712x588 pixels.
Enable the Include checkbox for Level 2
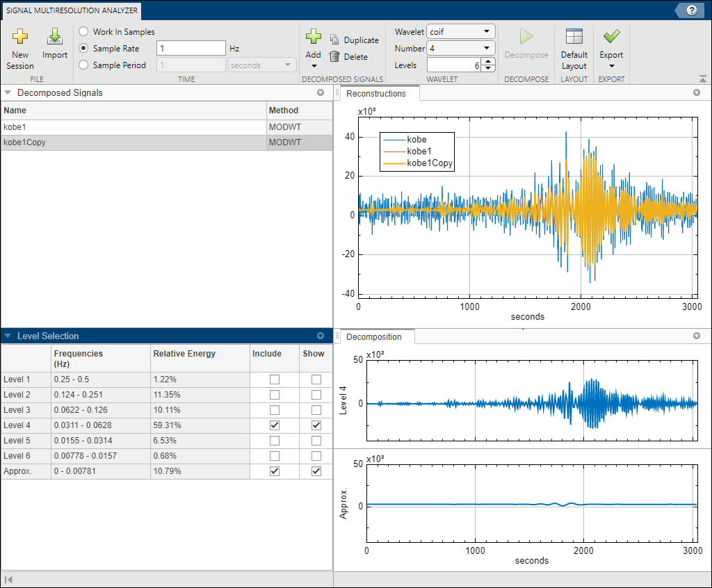pos(275,395)
